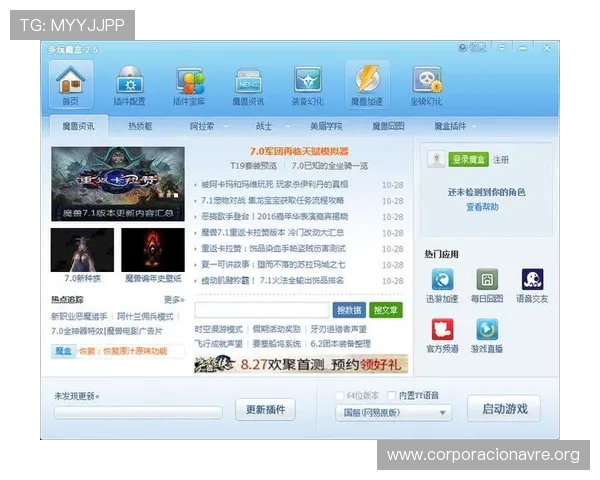Enable the 64位版本 checkbox
The width and height of the screenshot is (600, 480).
coord(339,395)
